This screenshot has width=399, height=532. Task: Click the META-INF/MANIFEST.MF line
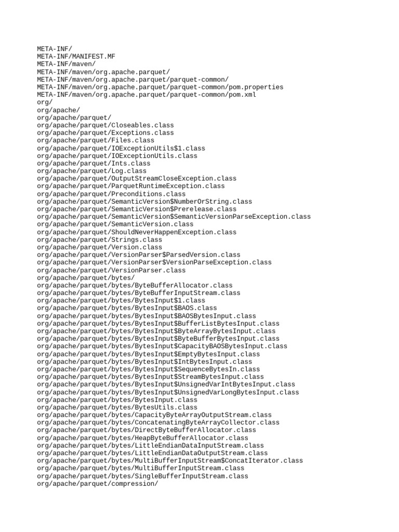pos(76,56)
